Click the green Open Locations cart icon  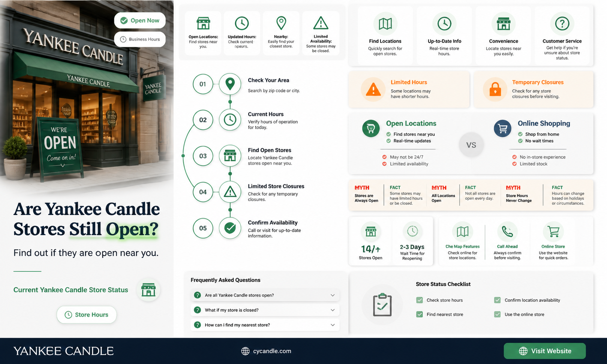point(371,129)
